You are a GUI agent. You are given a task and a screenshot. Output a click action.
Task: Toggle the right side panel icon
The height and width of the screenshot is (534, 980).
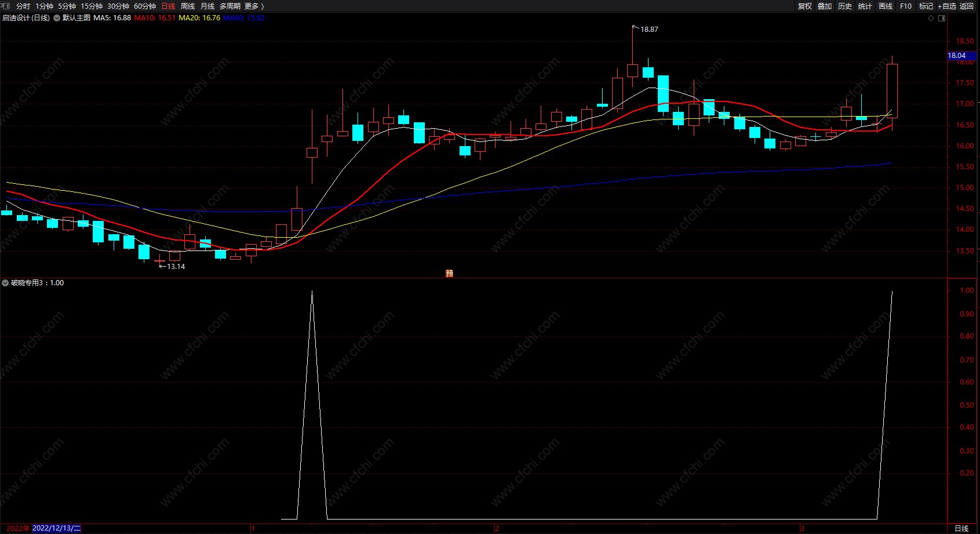click(x=942, y=18)
